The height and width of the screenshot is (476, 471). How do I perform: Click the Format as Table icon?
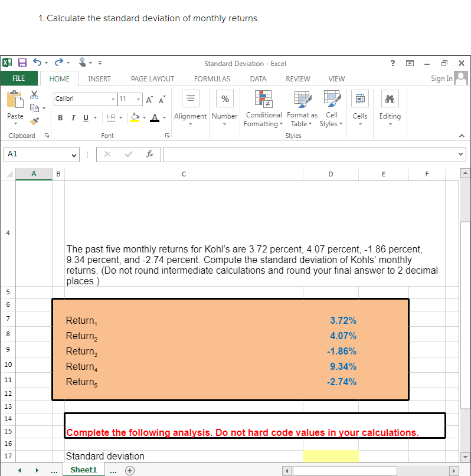pos(302,99)
